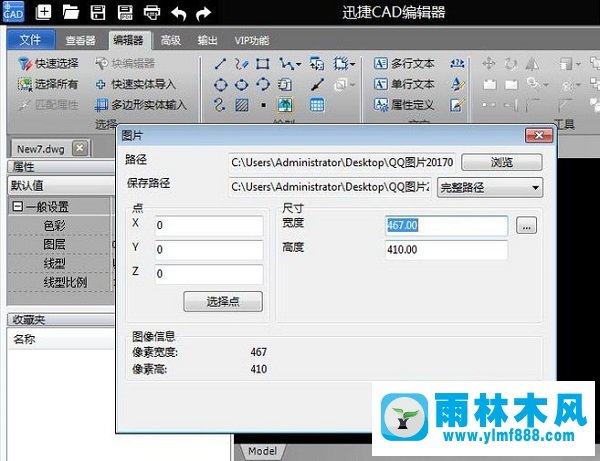Click the New file icon in title bar
The width and height of the screenshot is (600, 461).
pos(43,12)
